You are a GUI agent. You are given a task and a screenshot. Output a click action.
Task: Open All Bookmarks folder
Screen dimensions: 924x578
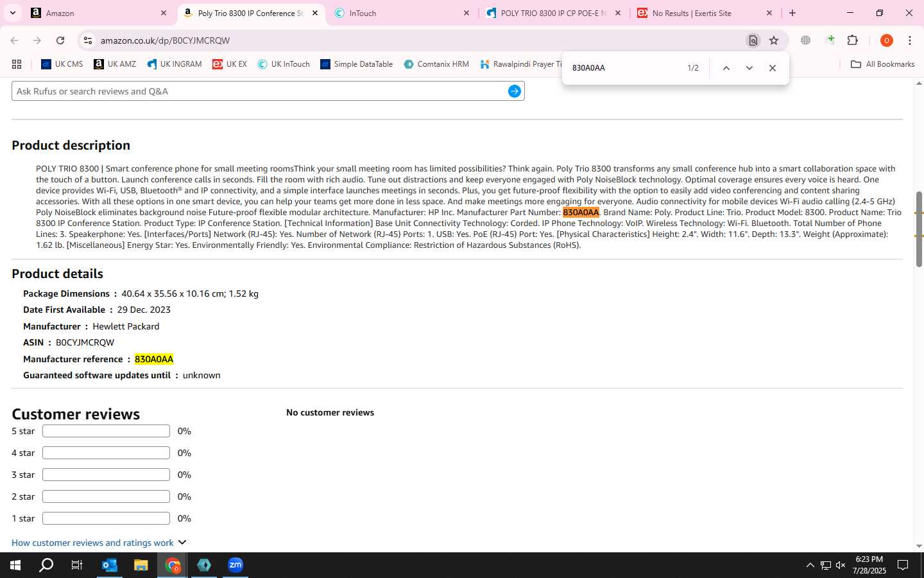click(x=882, y=64)
